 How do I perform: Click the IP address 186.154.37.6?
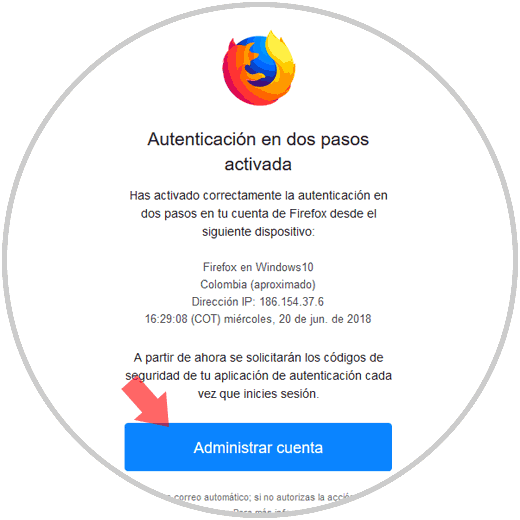coord(292,302)
